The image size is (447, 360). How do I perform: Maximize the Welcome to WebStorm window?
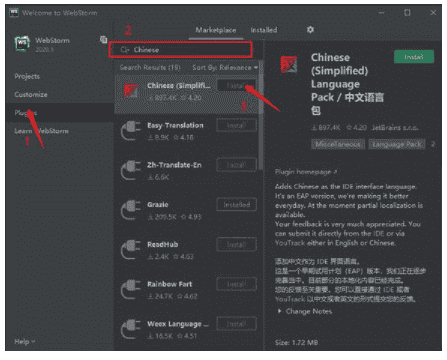tap(407, 13)
